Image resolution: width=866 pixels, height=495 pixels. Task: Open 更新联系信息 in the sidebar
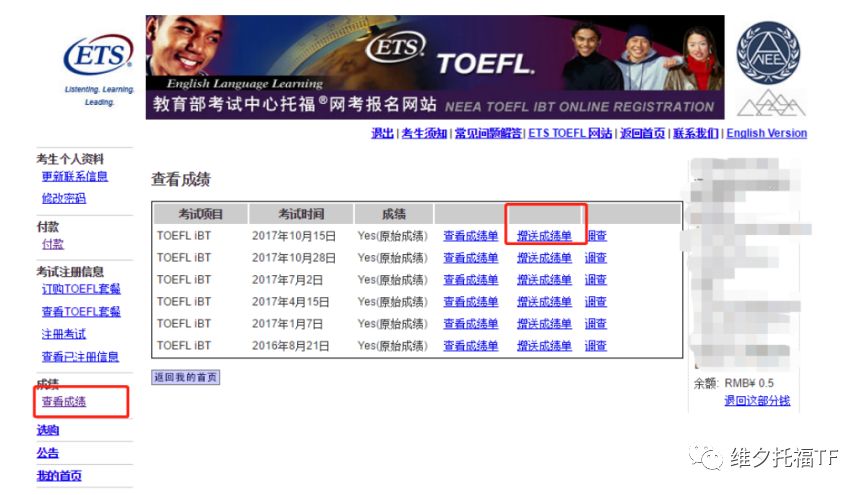click(x=75, y=176)
